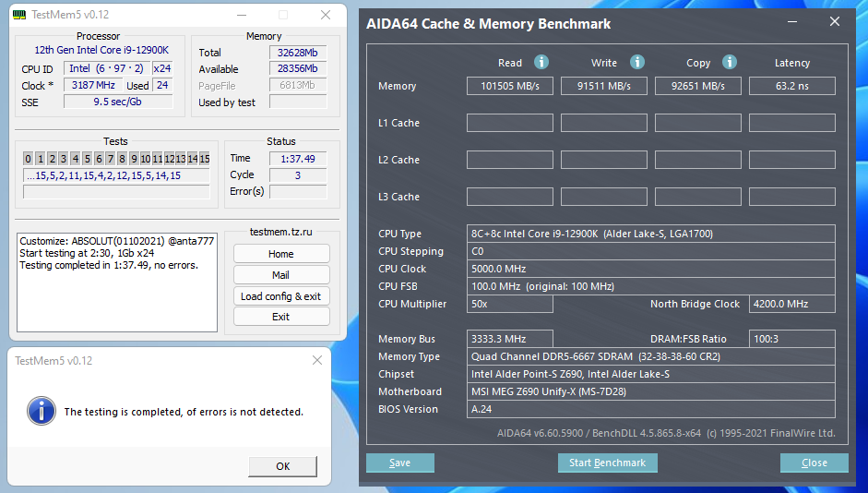The width and height of the screenshot is (868, 493).
Task: Click the log line 'Customize: ABSOLUT(01102021)'
Action: pos(117,241)
